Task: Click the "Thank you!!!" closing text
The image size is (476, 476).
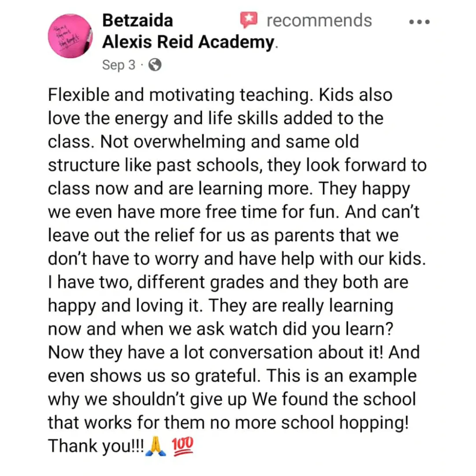Action: 96,446
